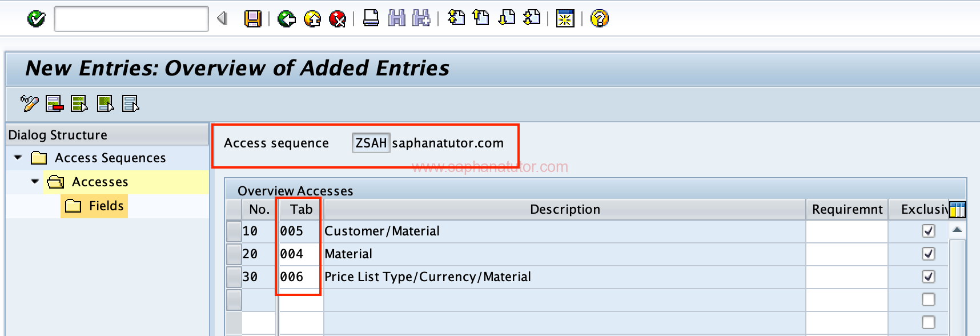The height and width of the screenshot is (336, 980).
Task: Uncheck Exclusive for Material row 20
Action: click(929, 254)
